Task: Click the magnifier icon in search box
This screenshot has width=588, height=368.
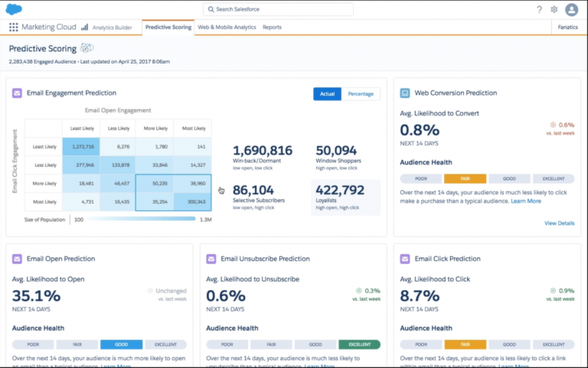Action: point(211,9)
